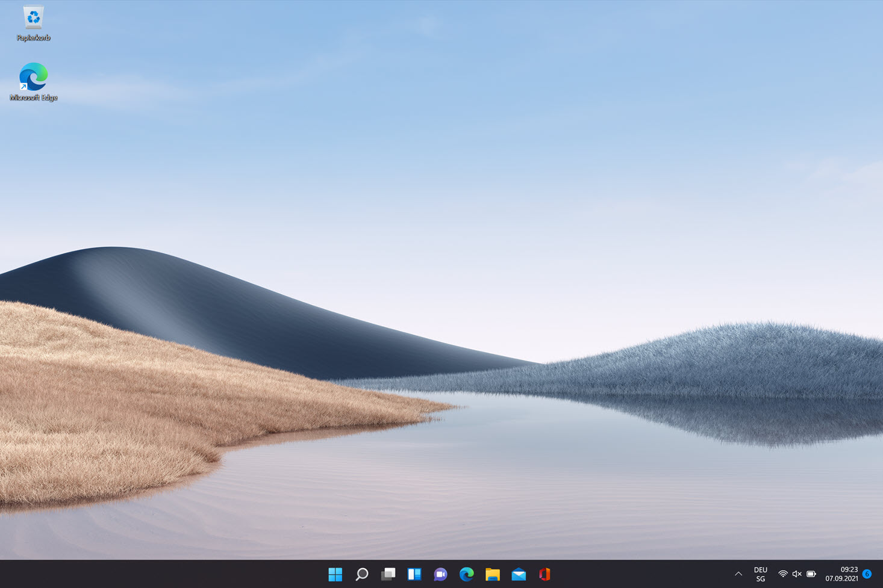Launch the Office app from taskbar
This screenshot has height=588, width=883.
(544, 574)
